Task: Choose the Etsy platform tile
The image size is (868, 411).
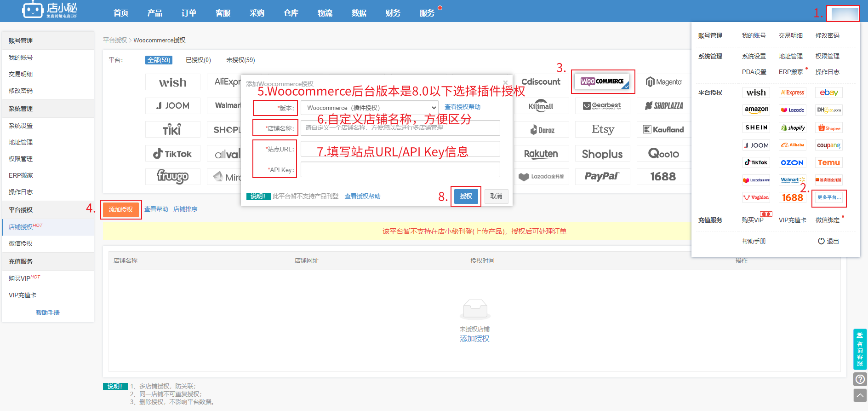Action: pos(602,130)
